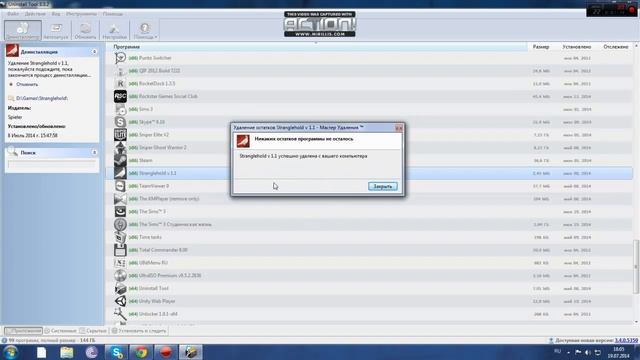Screen dimensions: 640x360
Task: Close the Мастер Удаления dialog with X
Action: pyautogui.click(x=398, y=128)
